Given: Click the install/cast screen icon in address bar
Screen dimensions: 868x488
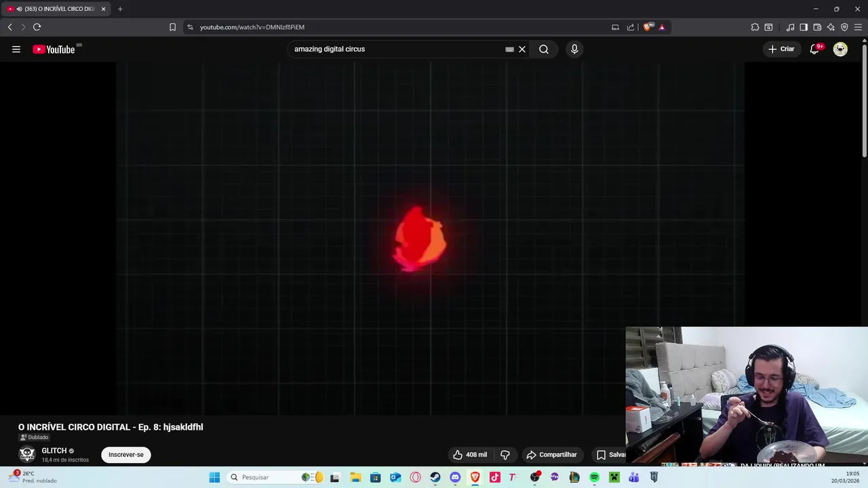Looking at the screenshot, I should point(615,27).
